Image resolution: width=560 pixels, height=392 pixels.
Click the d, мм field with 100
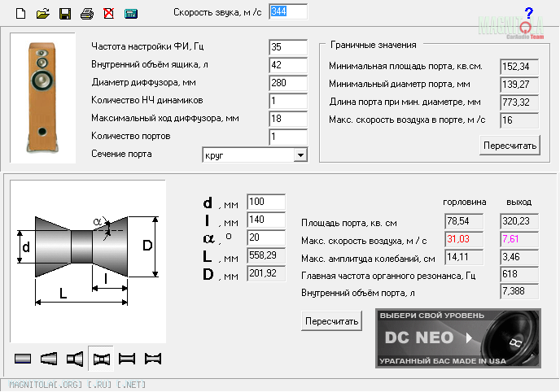[266, 202]
